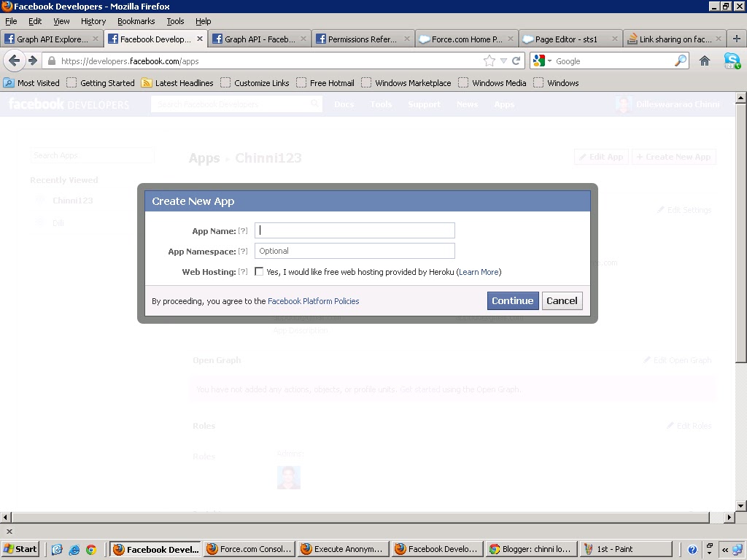Click the browser Back arrow button
Viewport: 747px width, 560px height.
(15, 61)
